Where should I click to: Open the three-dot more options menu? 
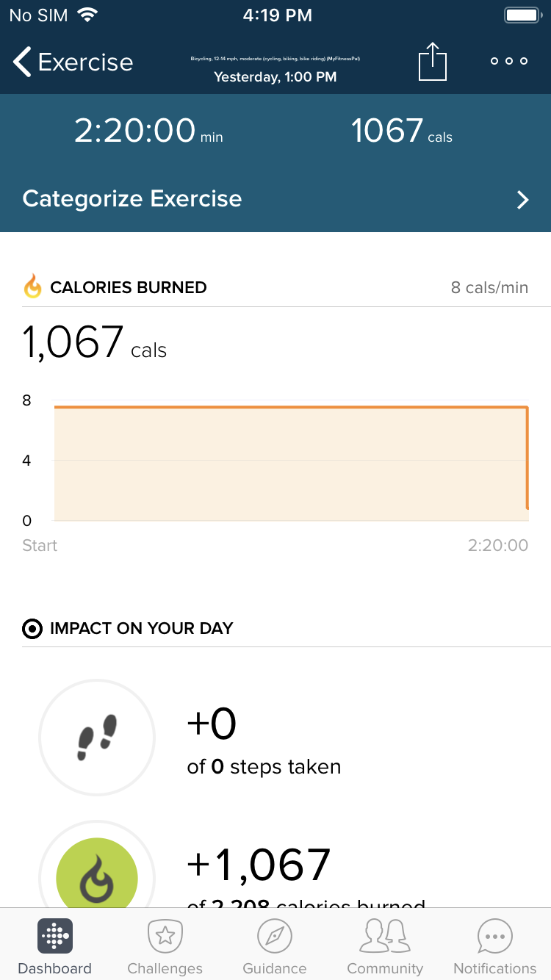(x=509, y=61)
